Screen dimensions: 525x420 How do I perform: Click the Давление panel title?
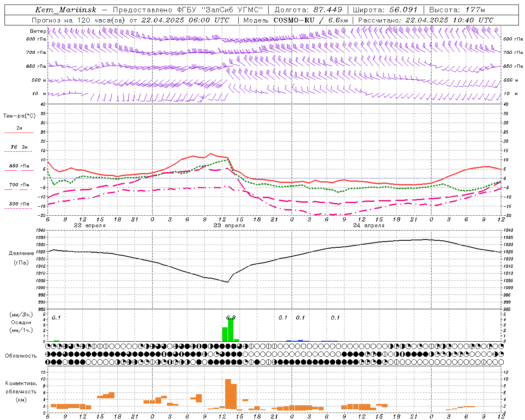[x=21, y=253]
